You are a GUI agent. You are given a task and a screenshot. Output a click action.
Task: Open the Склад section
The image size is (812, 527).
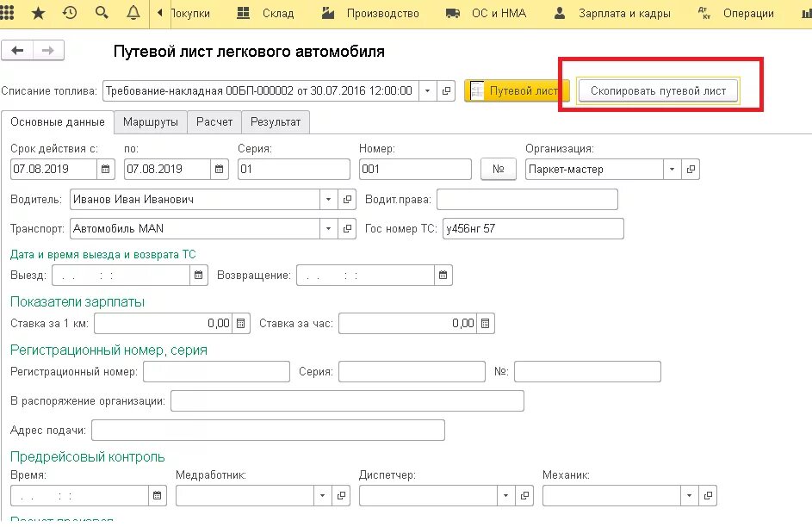pyautogui.click(x=265, y=14)
